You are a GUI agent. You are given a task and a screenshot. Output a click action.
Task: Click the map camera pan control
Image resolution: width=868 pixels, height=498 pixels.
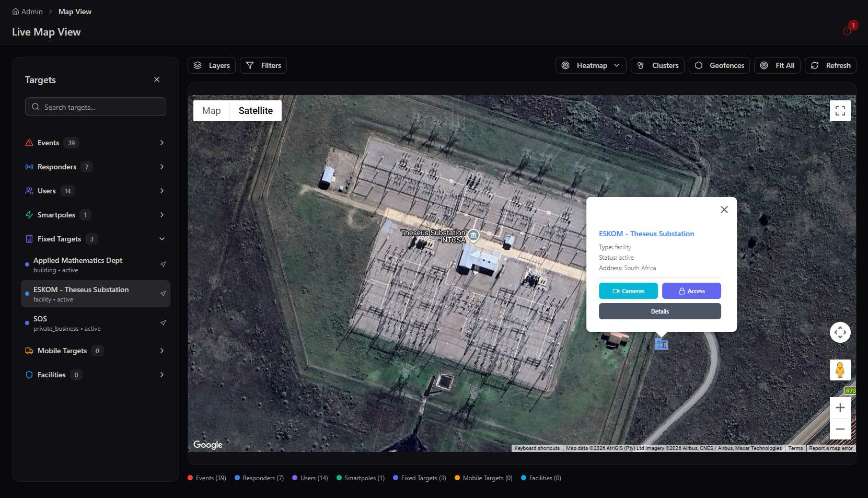tap(840, 332)
